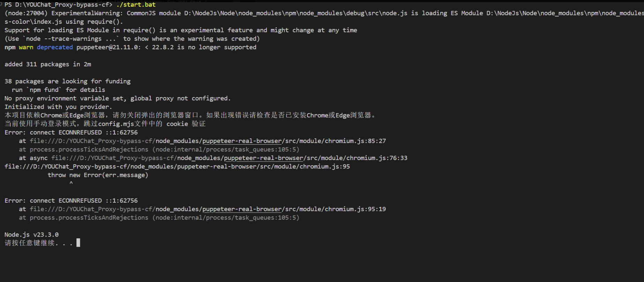Click the '38 packages are looking for funding' line

click(67, 81)
